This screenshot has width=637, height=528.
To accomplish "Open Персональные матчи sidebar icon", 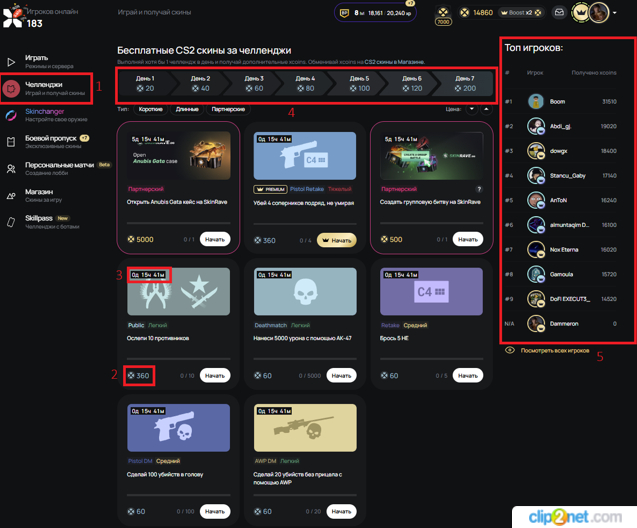I will [x=11, y=169].
